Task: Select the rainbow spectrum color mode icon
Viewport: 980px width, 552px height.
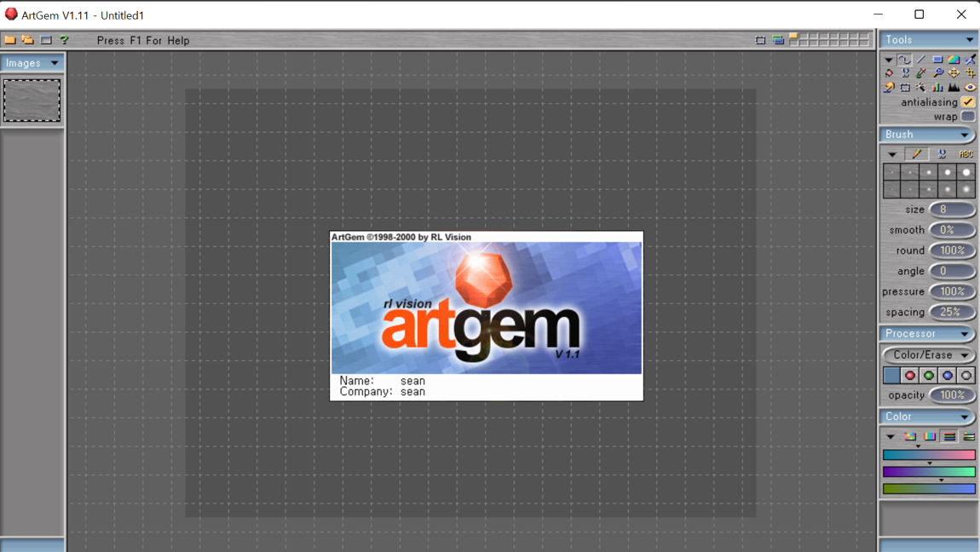Action: (930, 436)
